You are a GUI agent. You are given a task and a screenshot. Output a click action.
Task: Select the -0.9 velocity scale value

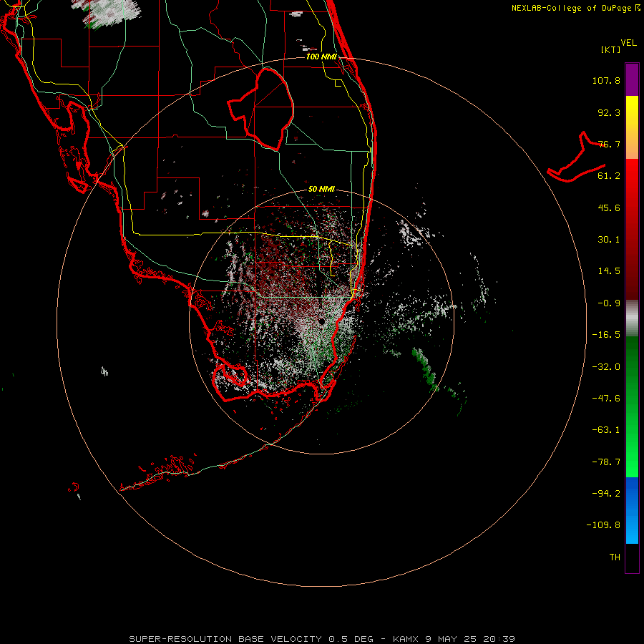click(x=609, y=303)
